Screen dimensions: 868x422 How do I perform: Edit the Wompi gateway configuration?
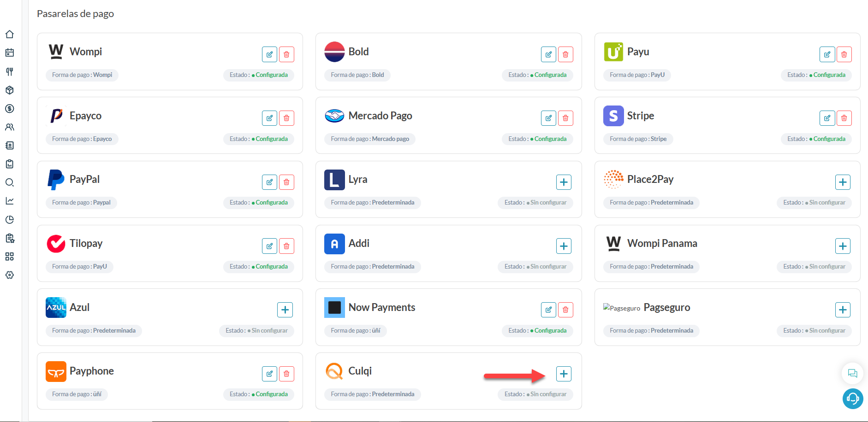tap(269, 54)
